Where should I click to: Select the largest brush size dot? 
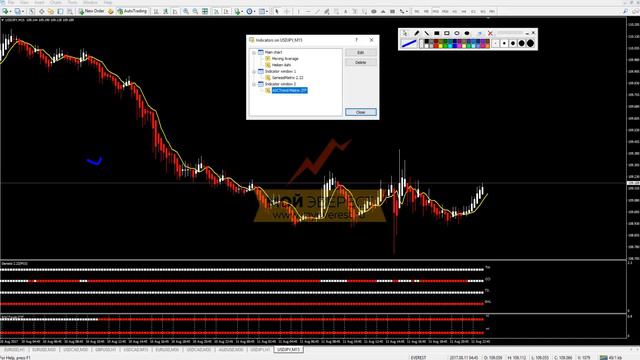(530, 43)
